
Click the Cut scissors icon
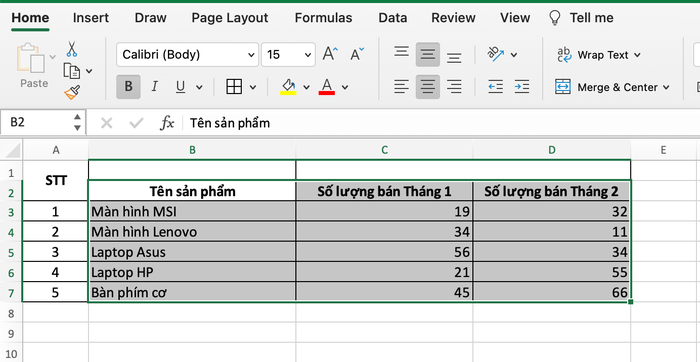coord(71,49)
